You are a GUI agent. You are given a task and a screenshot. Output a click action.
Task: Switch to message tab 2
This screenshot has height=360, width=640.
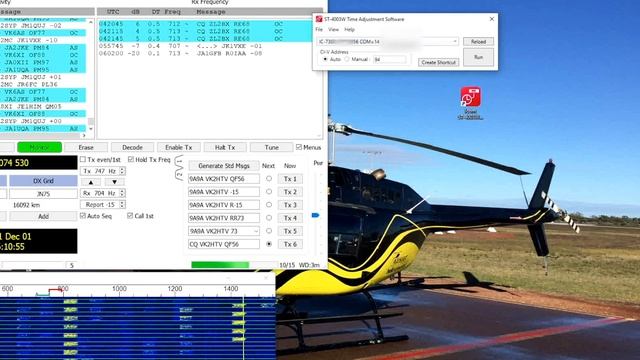[179, 174]
